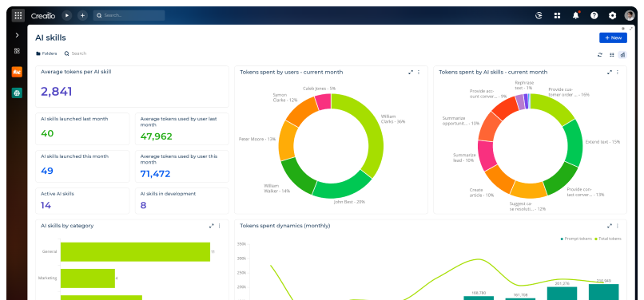
Task: Toggle the dashboard chart view
Action: point(622,54)
